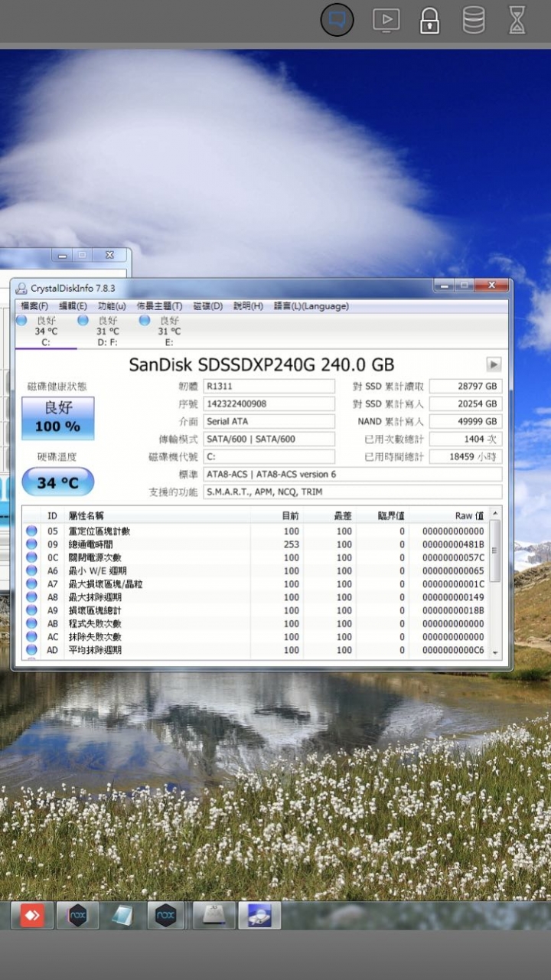
Task: Close the window behind CrystalDiskInfo
Action: pyautogui.click(x=109, y=254)
